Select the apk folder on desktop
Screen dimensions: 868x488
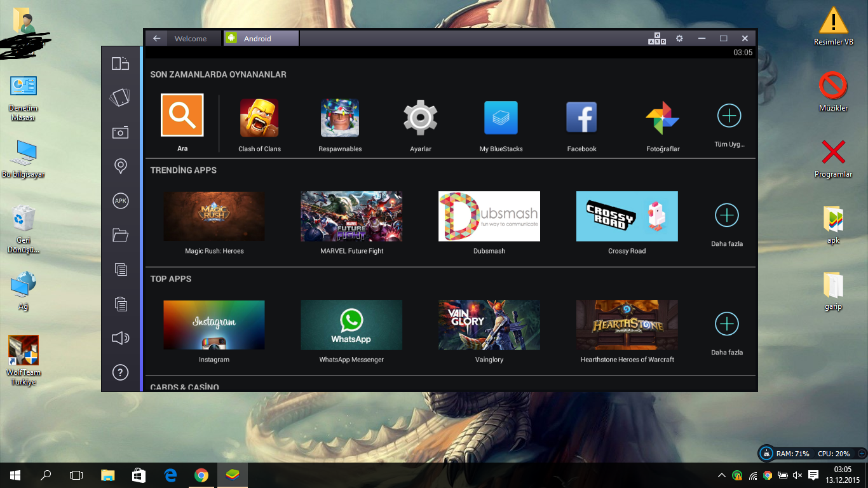click(x=833, y=225)
